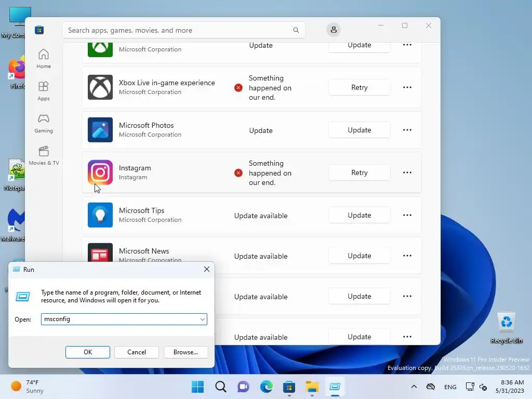Click the ENG language indicator
Viewport: 532px width, 399px height.
click(450, 387)
